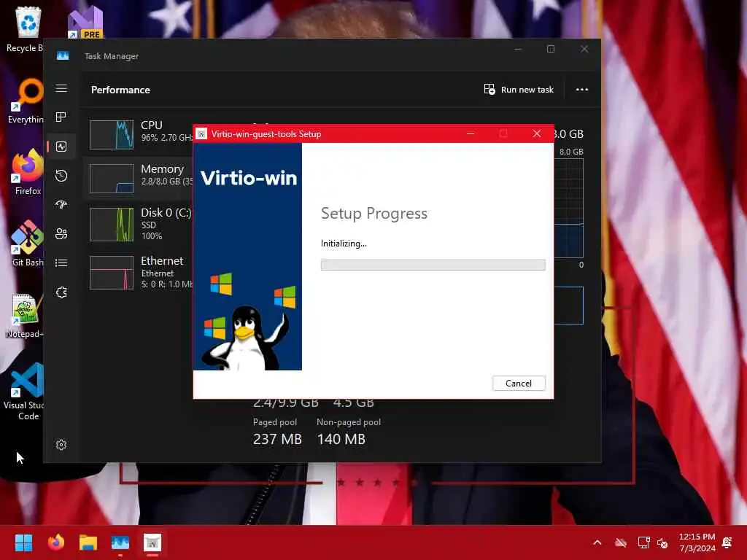Viewport: 747px width, 560px height.
Task: Click the 'Setup Progress' heading
Action: tap(374, 214)
